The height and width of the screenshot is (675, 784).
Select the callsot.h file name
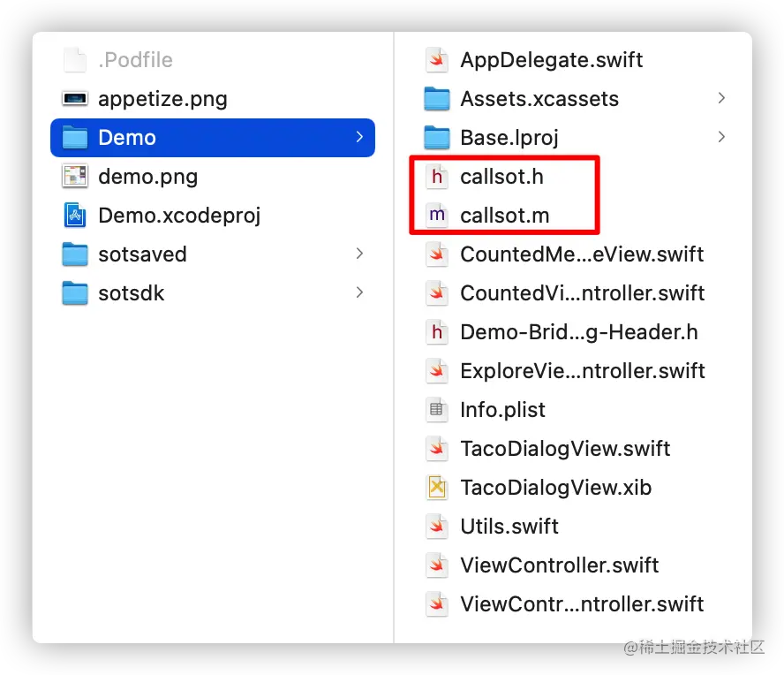(x=501, y=177)
